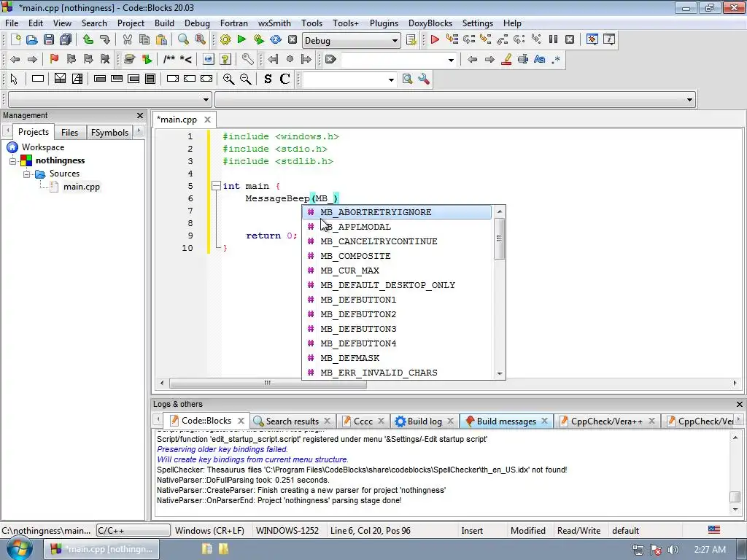Click the main.cpp taskbar button
Image resolution: width=747 pixels, height=560 pixels.
click(102, 549)
